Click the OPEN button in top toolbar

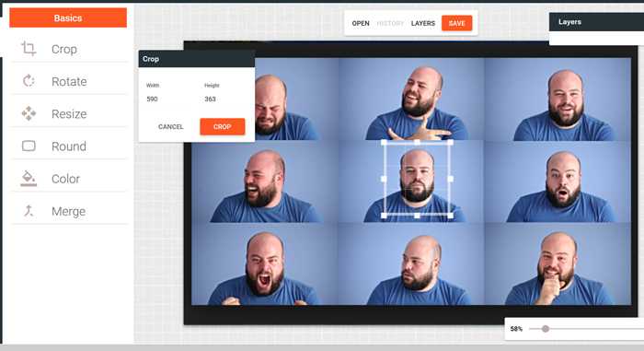(361, 23)
